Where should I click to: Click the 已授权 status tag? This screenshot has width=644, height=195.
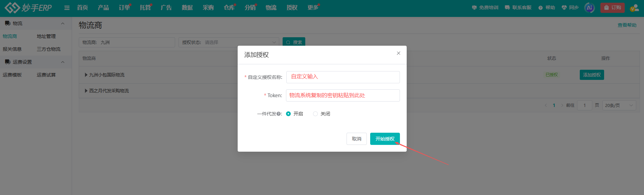pyautogui.click(x=552, y=75)
